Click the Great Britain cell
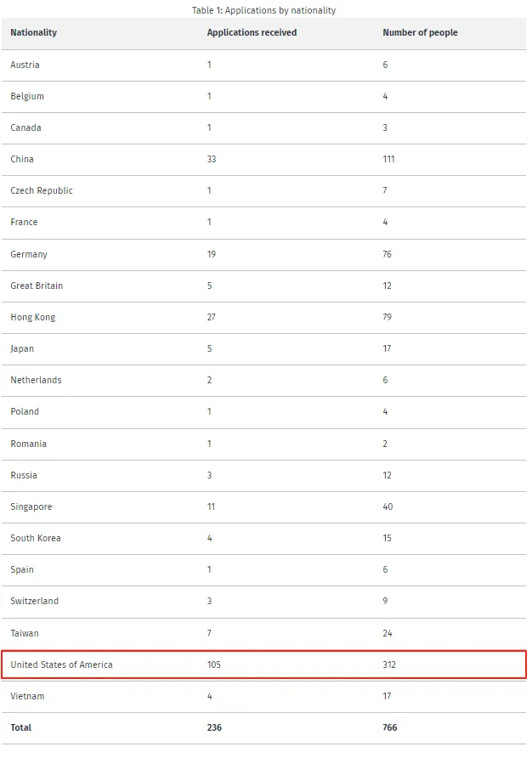This screenshot has width=532, height=758. (x=37, y=286)
